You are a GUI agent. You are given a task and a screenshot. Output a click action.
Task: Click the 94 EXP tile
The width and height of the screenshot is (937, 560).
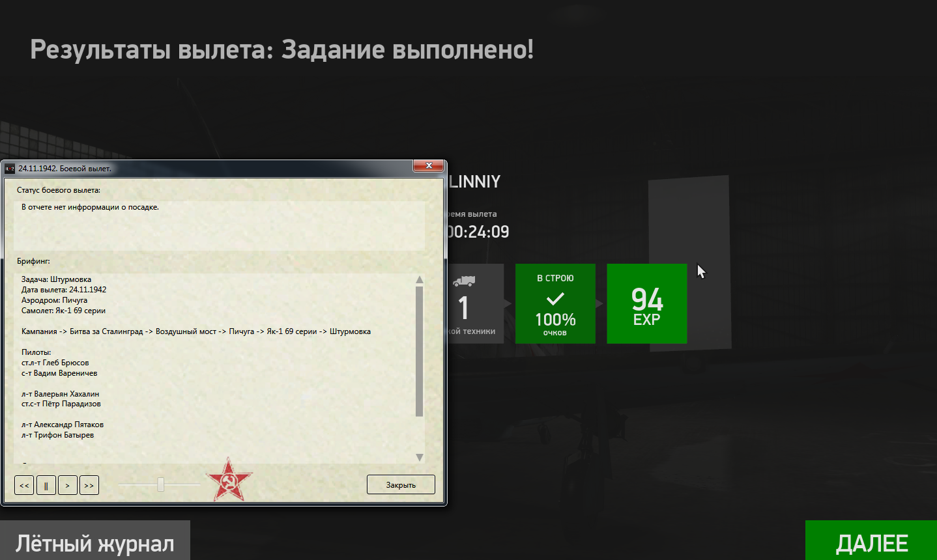(x=646, y=303)
